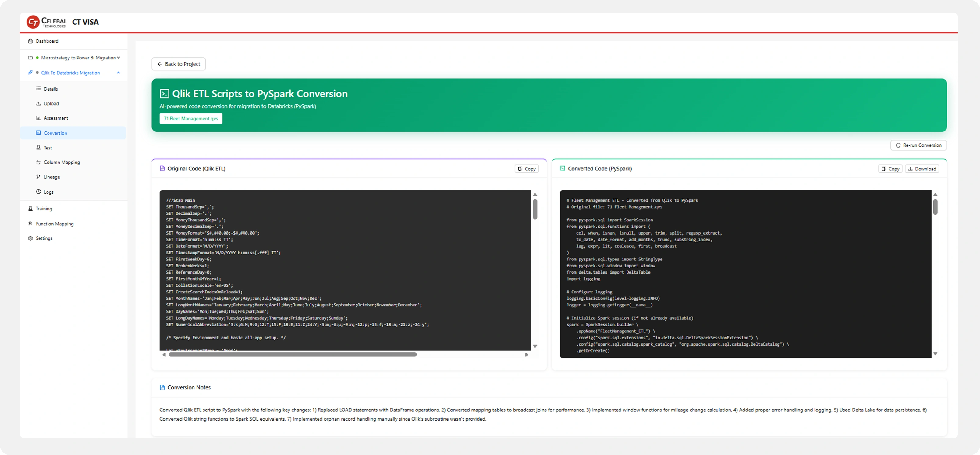Collapse the Qlik To Databricks Migration chevron
This screenshot has width=980, height=455.
[x=118, y=73]
